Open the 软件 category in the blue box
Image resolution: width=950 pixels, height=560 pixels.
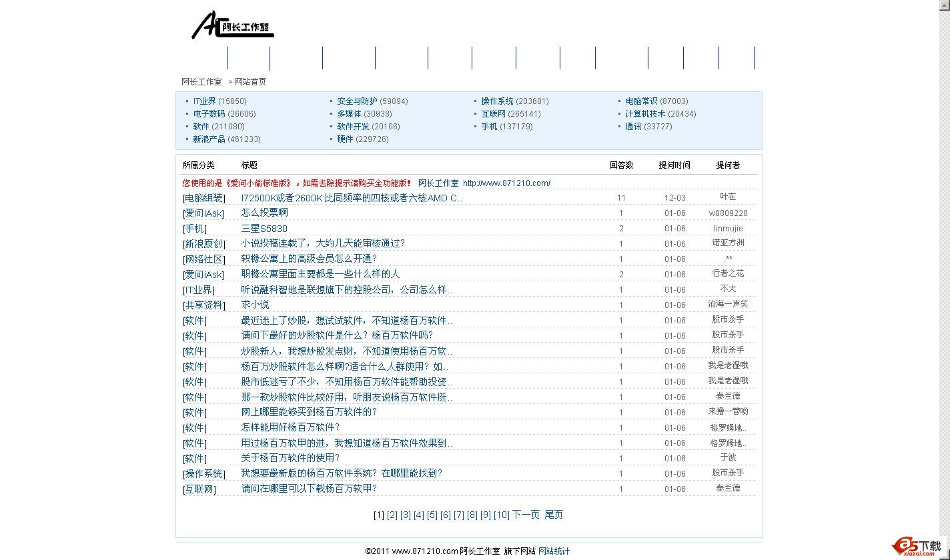pyautogui.click(x=201, y=127)
